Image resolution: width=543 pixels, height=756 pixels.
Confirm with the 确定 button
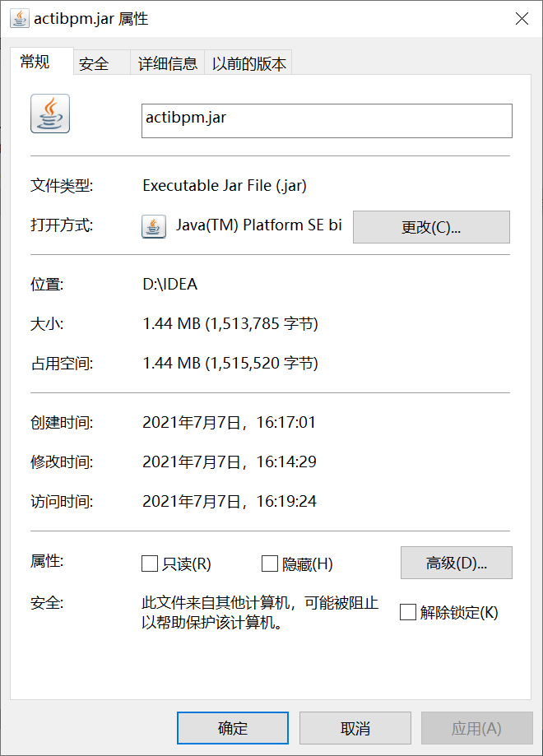click(233, 728)
